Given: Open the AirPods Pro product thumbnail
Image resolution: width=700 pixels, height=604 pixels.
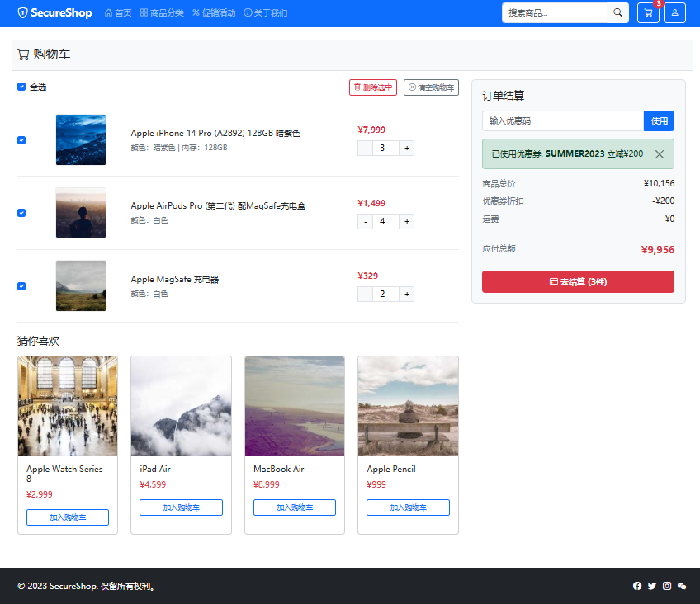Looking at the screenshot, I should [x=81, y=213].
